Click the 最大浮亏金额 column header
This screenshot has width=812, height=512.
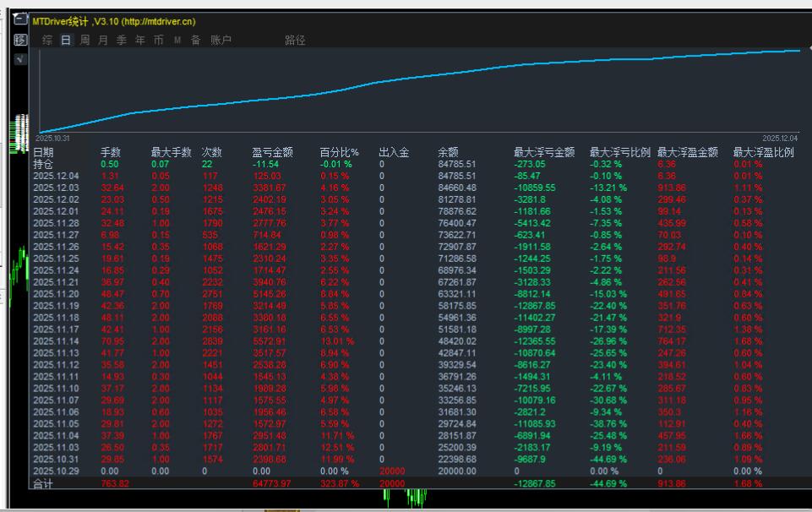(x=544, y=152)
